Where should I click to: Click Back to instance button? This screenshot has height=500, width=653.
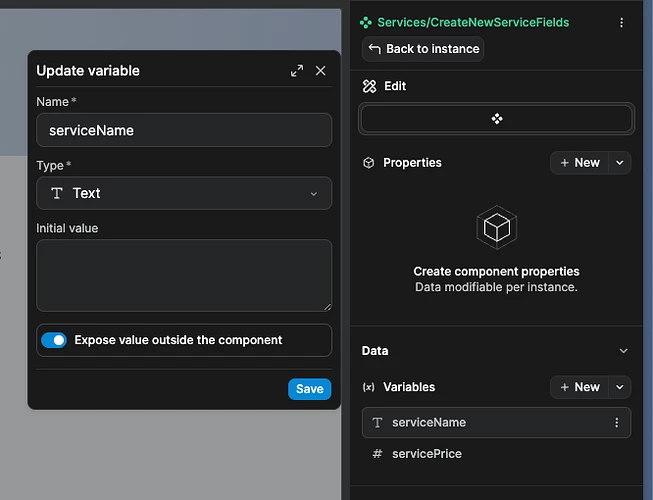423,49
